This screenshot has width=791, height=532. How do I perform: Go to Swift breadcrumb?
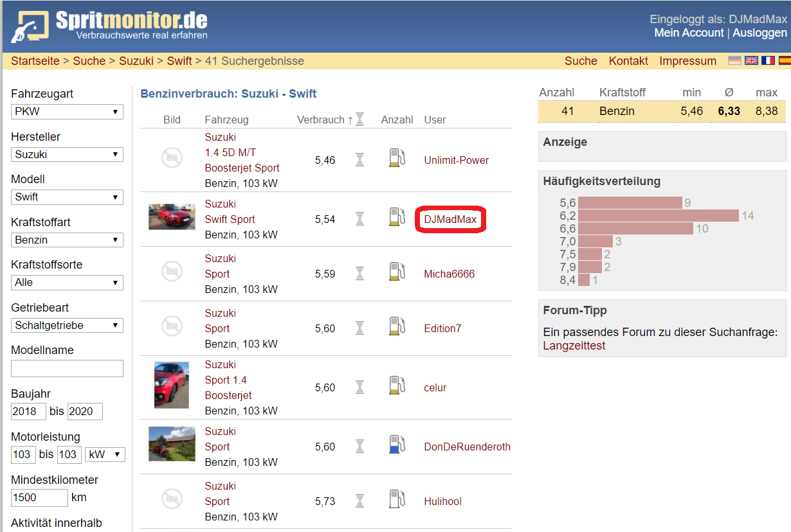tap(179, 61)
